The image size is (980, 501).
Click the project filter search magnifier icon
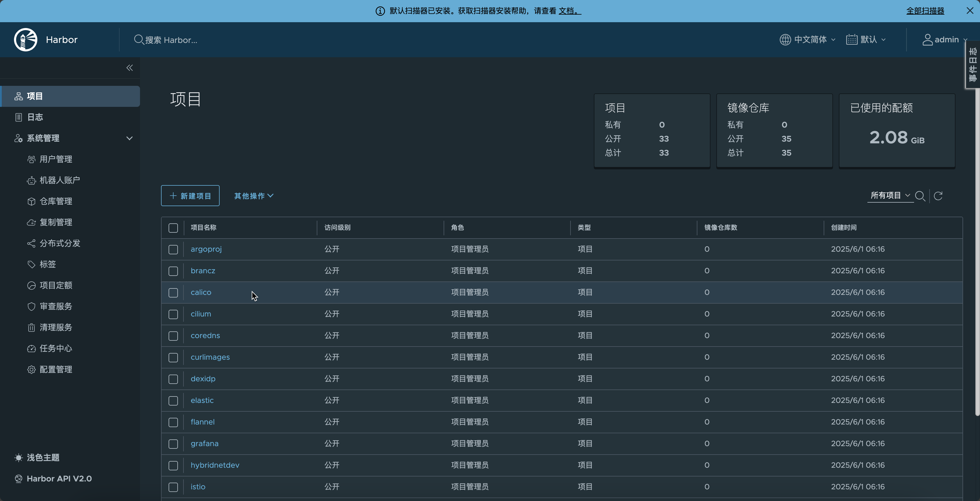point(920,196)
